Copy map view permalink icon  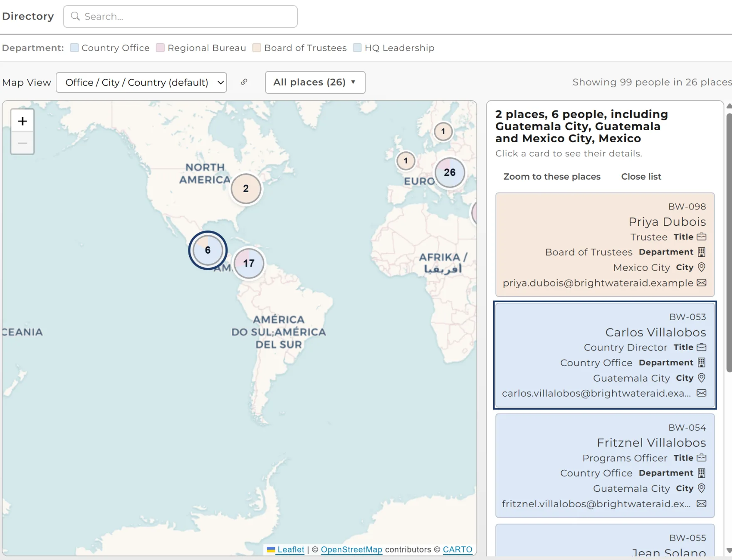coord(244,82)
